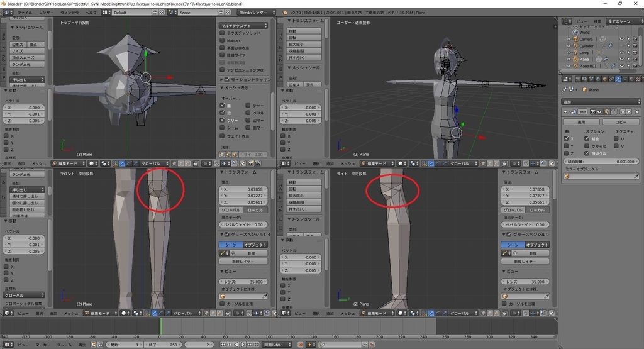Play animation in reverse in timeline
This screenshot has width=644, height=349.
pos(236,345)
